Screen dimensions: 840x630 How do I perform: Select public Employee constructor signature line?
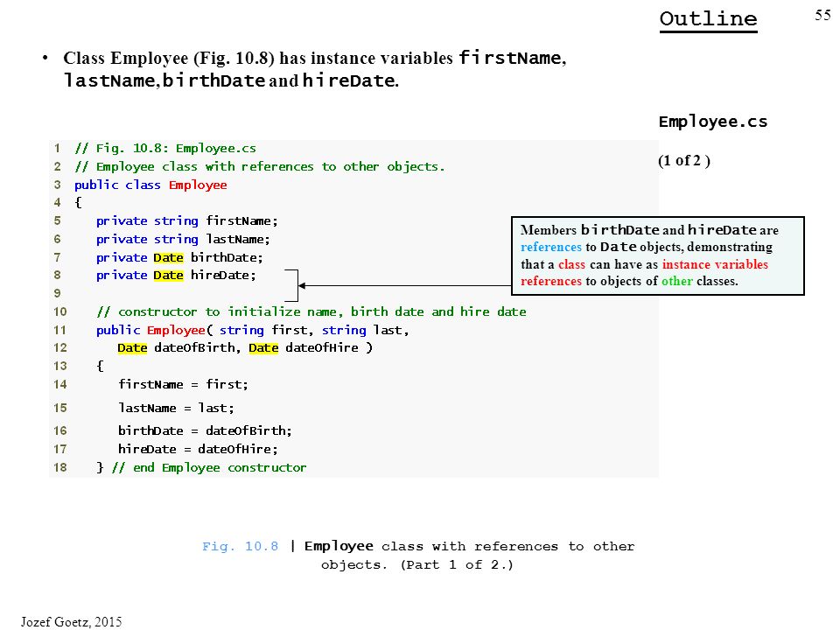point(252,330)
